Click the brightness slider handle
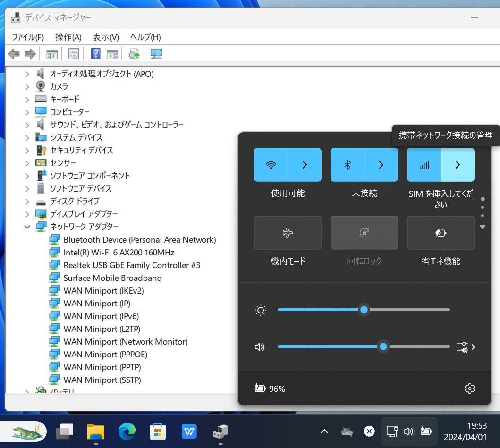The height and width of the screenshot is (448, 500). [x=364, y=310]
